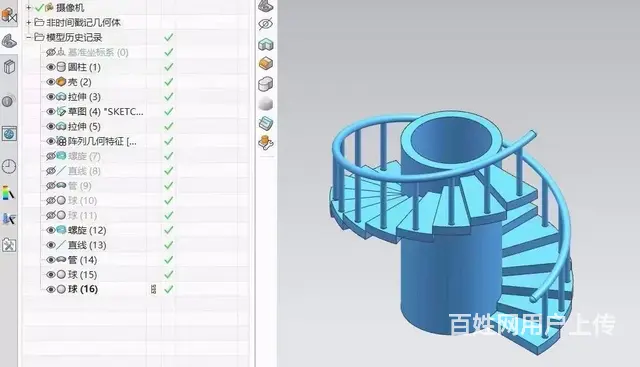Click the crossed-out eye hide icon in toolbar

coord(266,24)
